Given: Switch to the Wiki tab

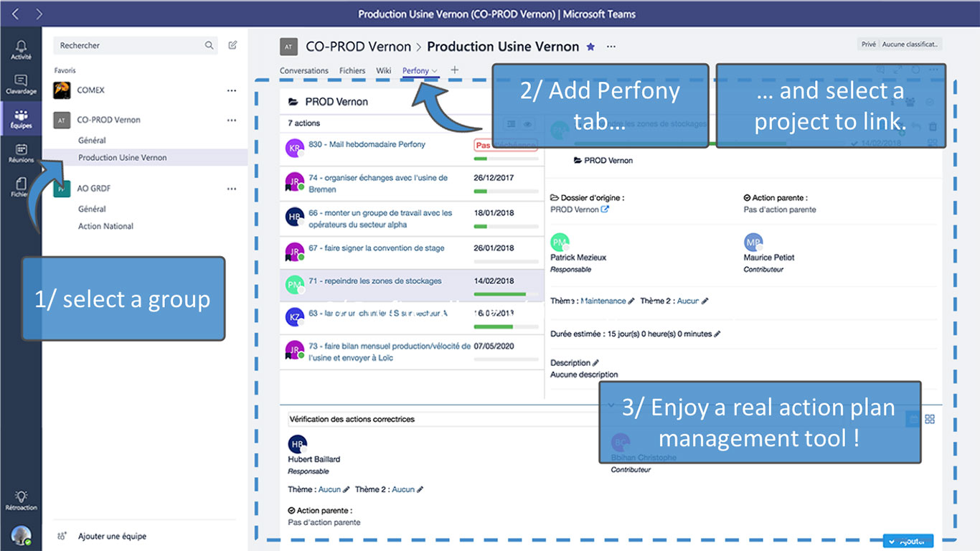Looking at the screenshot, I should pos(384,71).
